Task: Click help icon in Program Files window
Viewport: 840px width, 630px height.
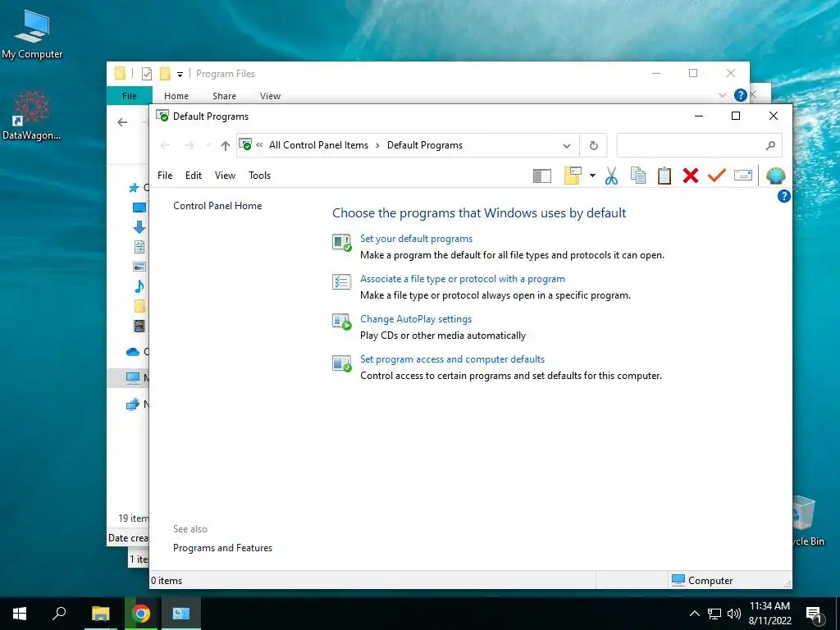Action: (x=741, y=95)
